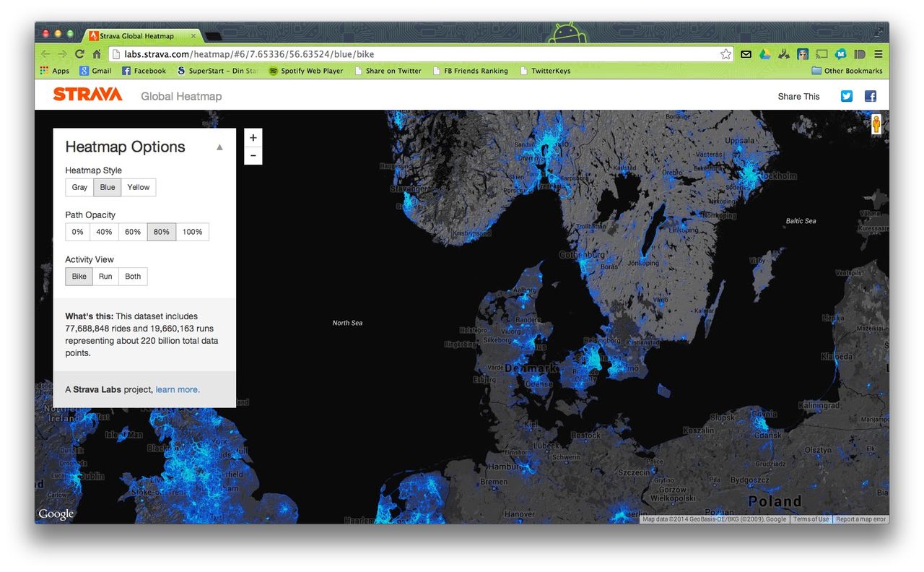Open the learn more link
Image resolution: width=924 pixels, height=572 pixels.
click(178, 389)
